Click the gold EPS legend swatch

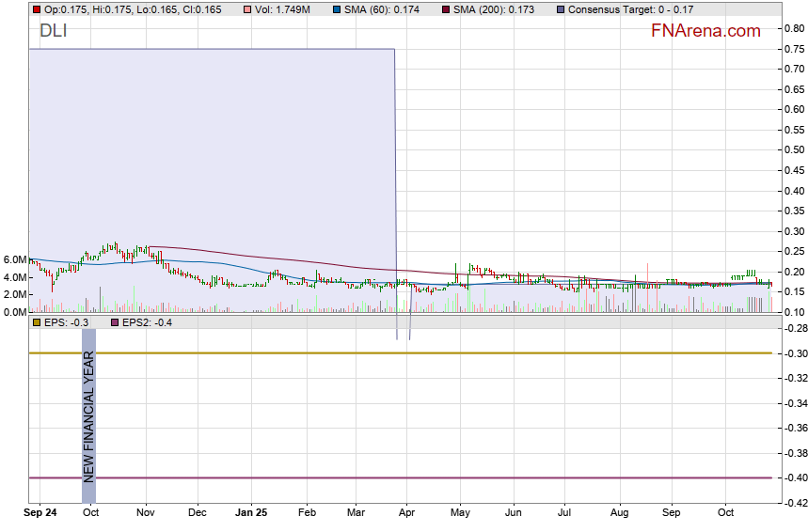(37, 322)
